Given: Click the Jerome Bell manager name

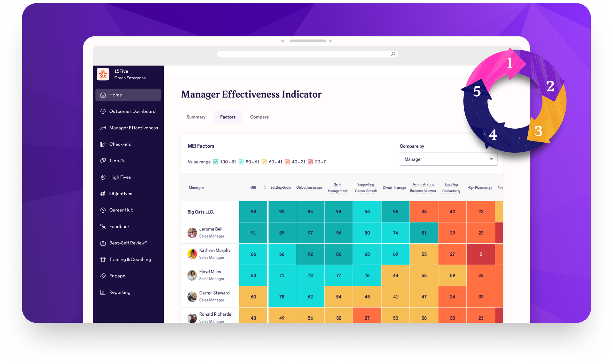Looking at the screenshot, I should click(211, 229).
